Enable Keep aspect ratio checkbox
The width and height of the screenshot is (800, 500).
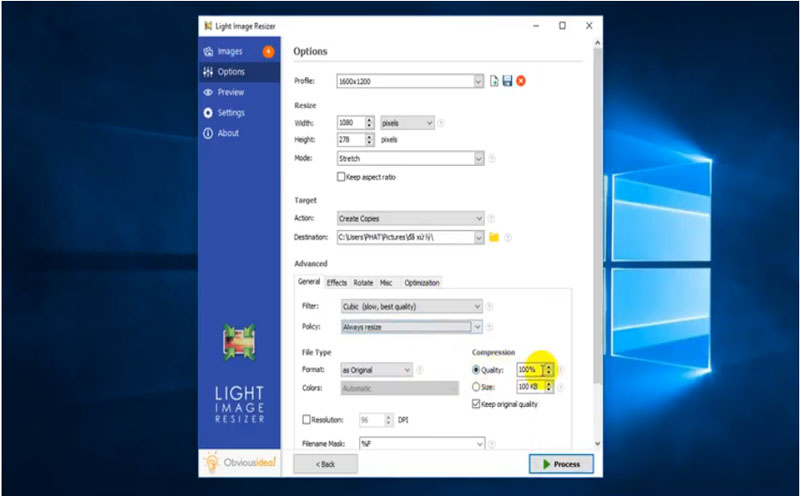341,177
